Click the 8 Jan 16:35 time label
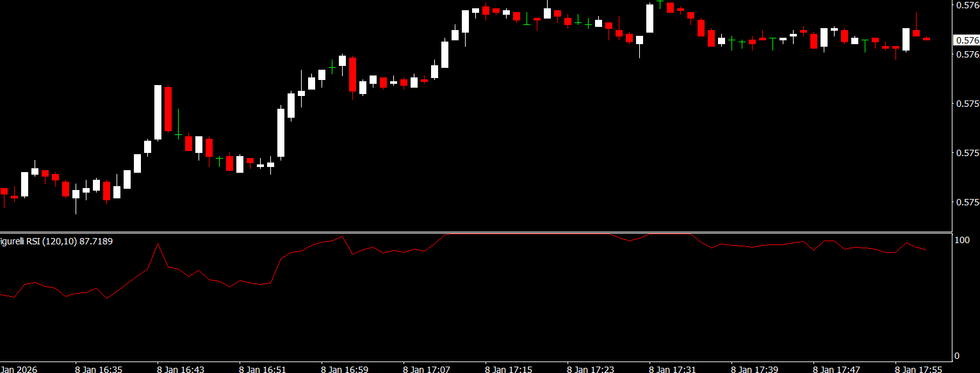980x373 pixels. (98, 369)
